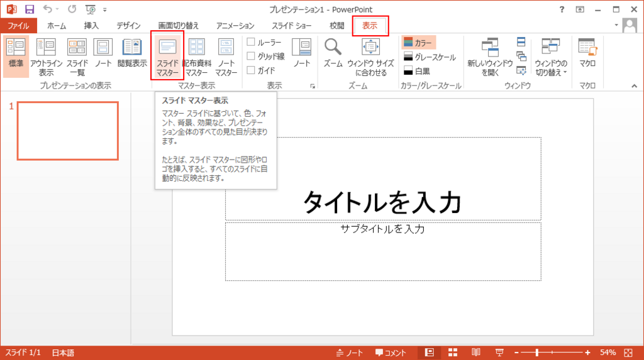Viewport: 644px width, 360px height.
Task: Start slide show icon in status bar
Action: click(499, 352)
